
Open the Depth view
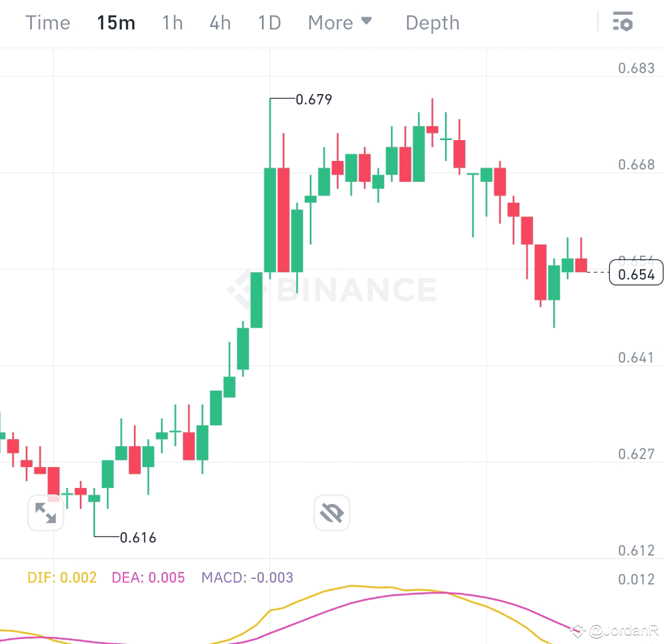tap(432, 22)
